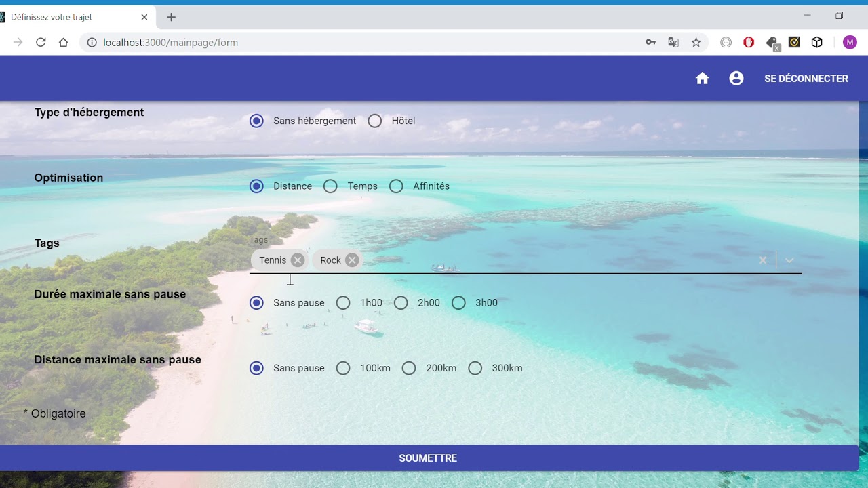This screenshot has height=488, width=868.
Task: Open the user account profile icon
Action: point(736,79)
